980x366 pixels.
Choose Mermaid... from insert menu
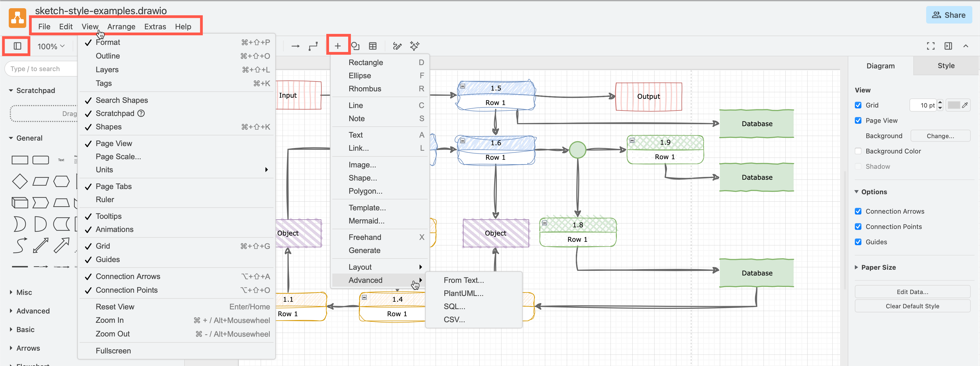point(379,221)
